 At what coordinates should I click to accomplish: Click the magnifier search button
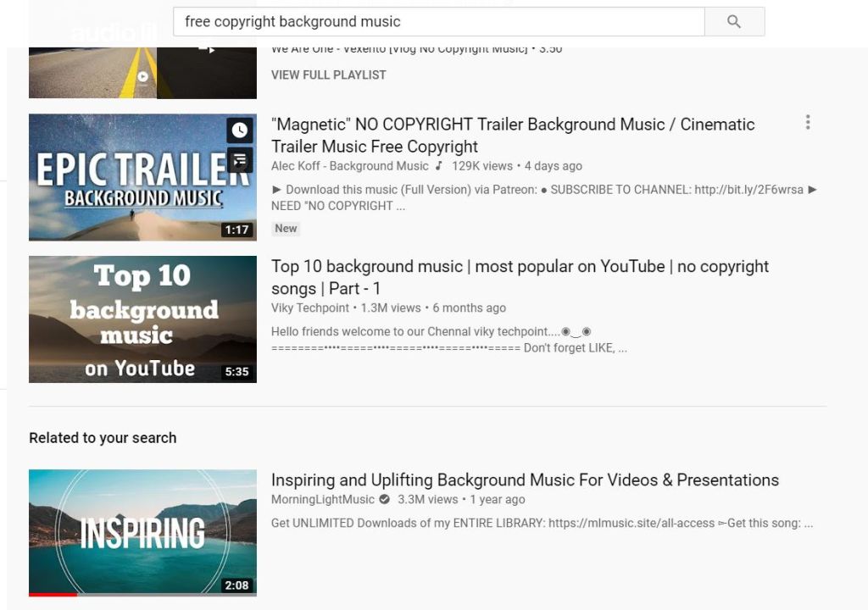pyautogui.click(x=734, y=22)
